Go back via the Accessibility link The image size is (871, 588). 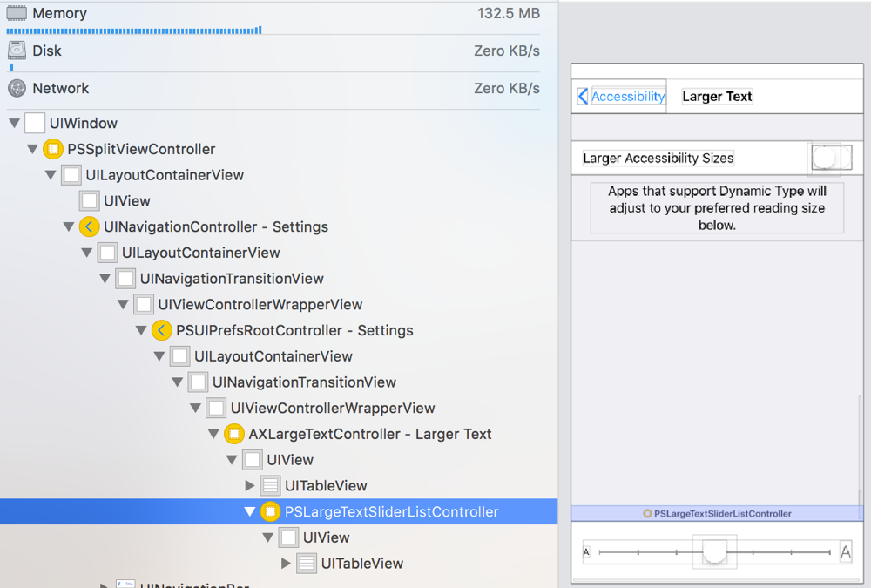click(628, 96)
